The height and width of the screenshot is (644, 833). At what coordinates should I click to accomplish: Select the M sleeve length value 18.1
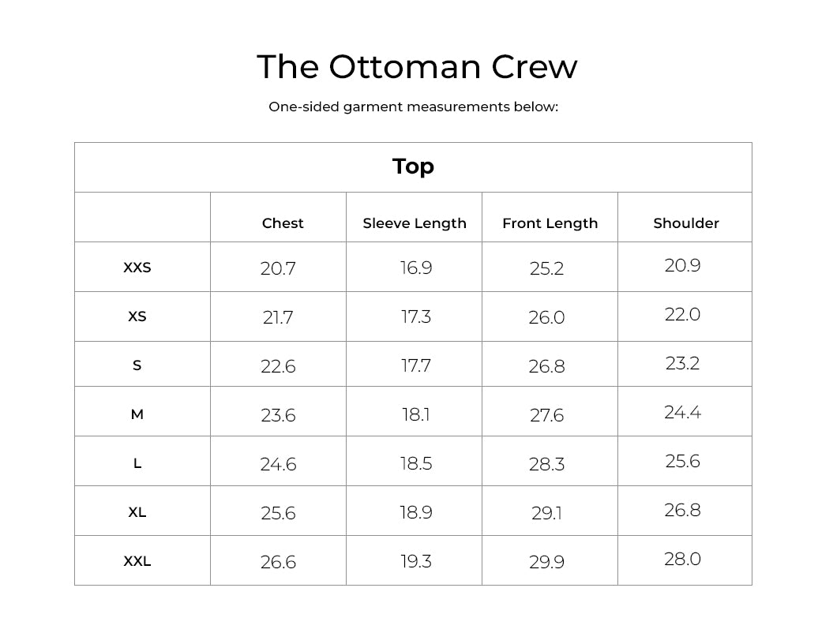[x=415, y=414]
